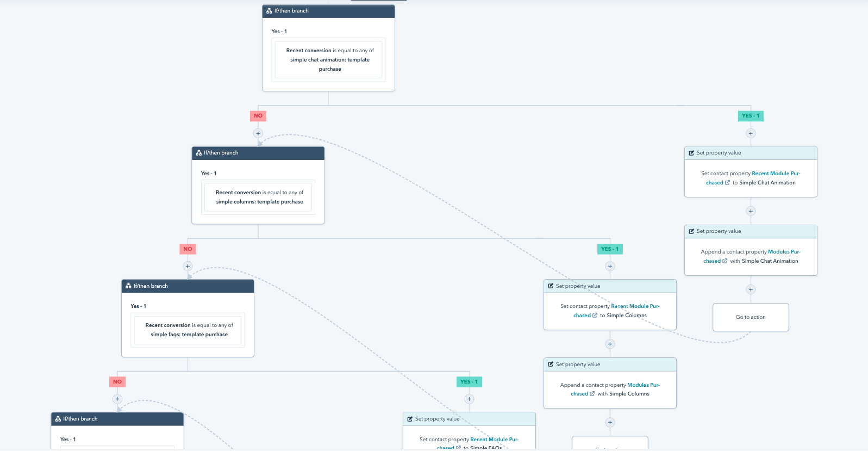
Task: Select the simple faqs template purchase condition
Action: coord(188,330)
